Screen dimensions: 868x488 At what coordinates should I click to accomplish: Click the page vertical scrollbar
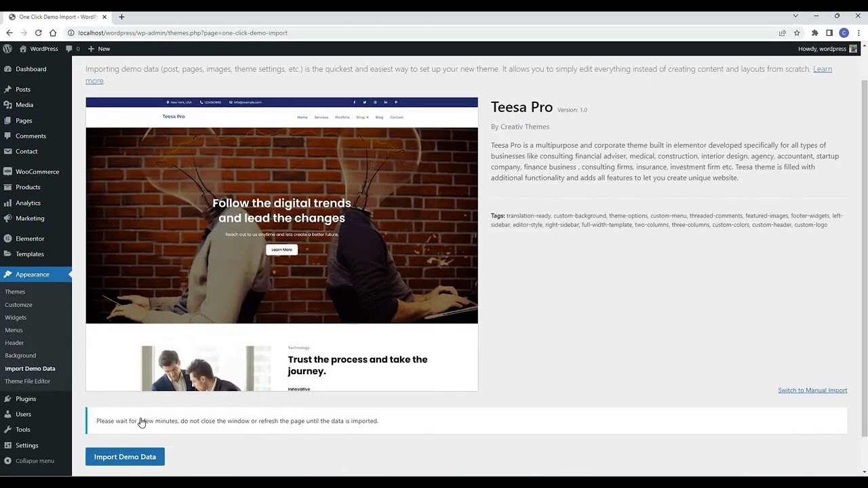[864, 258]
